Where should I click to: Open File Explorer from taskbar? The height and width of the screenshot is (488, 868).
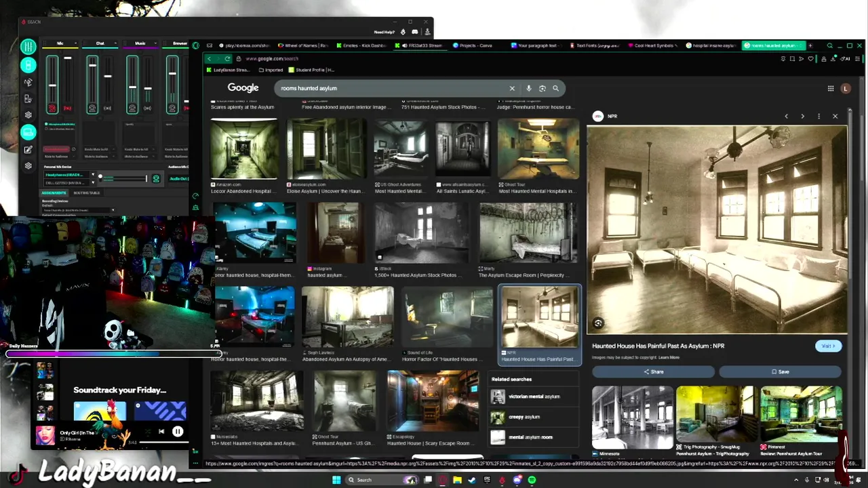pyautogui.click(x=458, y=480)
